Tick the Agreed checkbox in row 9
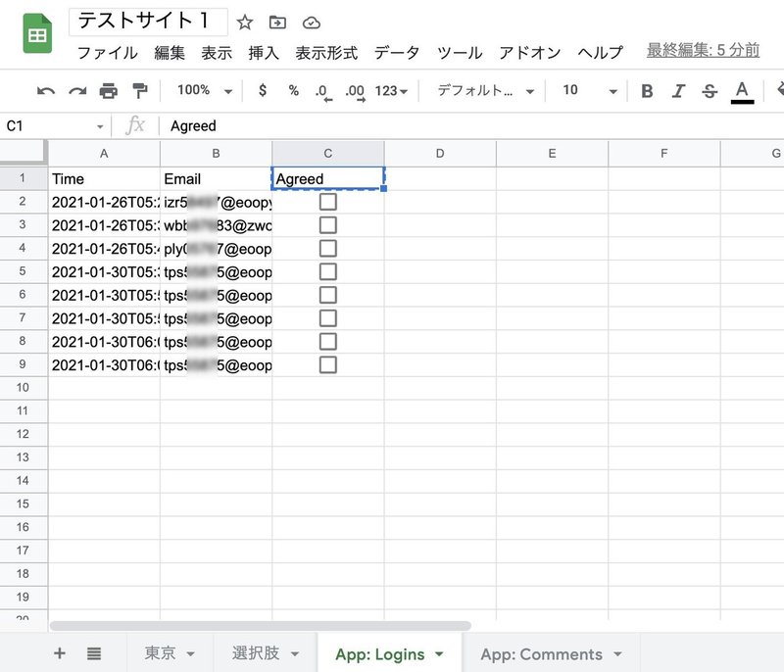Screen dimensions: 784x672 [x=328, y=365]
